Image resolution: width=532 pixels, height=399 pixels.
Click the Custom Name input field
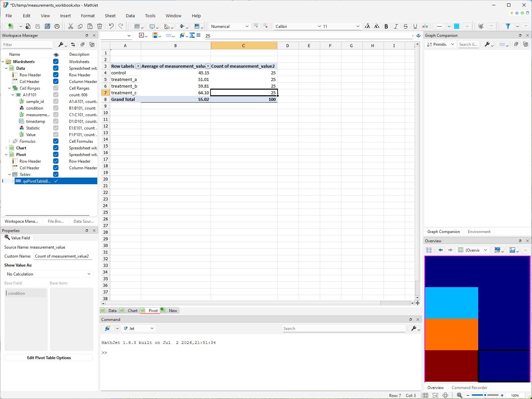pos(63,256)
